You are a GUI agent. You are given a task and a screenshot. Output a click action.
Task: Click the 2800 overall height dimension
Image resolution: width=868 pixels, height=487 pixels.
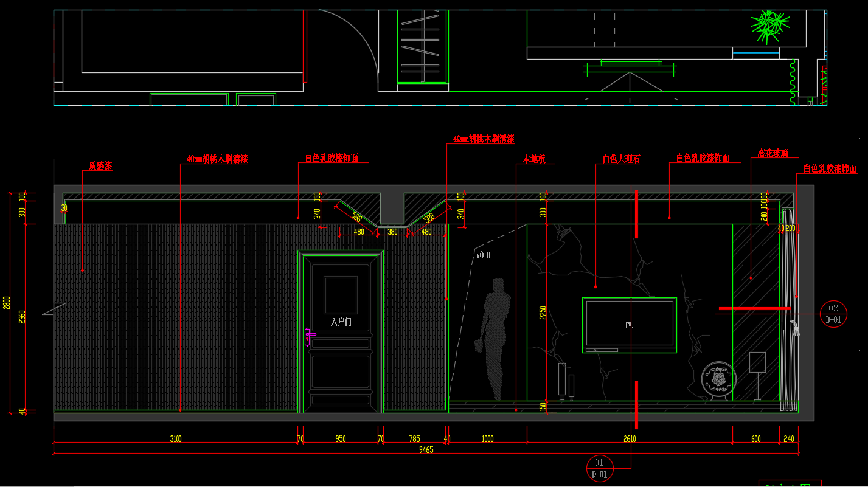pyautogui.click(x=7, y=302)
